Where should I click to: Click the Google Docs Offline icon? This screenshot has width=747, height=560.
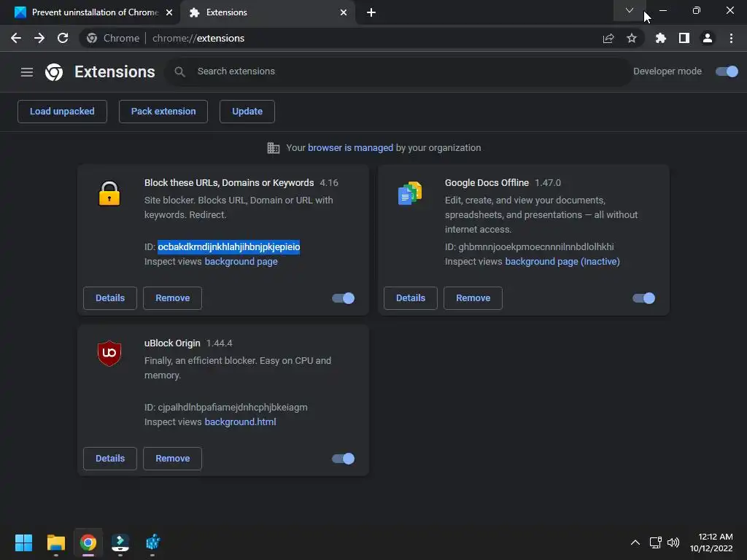(x=410, y=192)
